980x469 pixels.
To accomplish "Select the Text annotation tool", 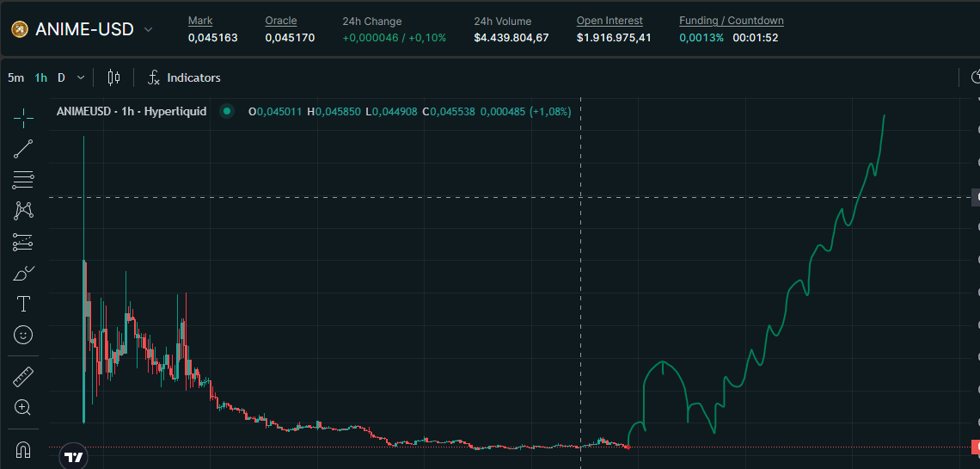I will point(23,304).
